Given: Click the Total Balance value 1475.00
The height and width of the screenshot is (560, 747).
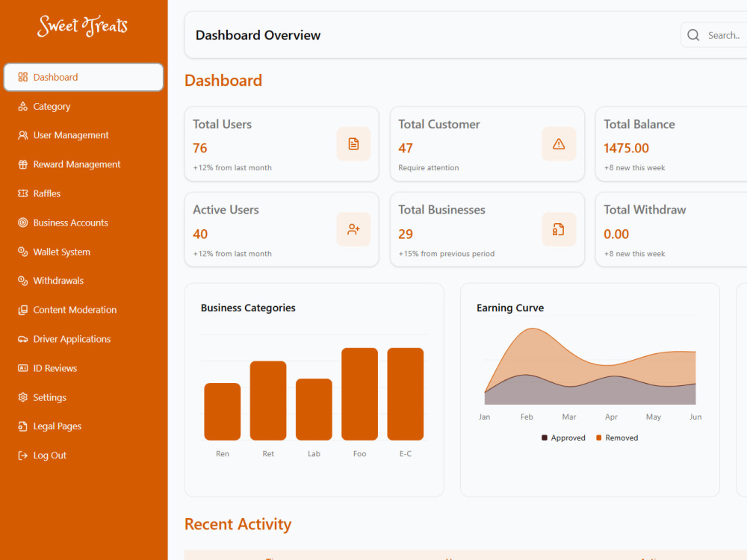Looking at the screenshot, I should coord(626,148).
